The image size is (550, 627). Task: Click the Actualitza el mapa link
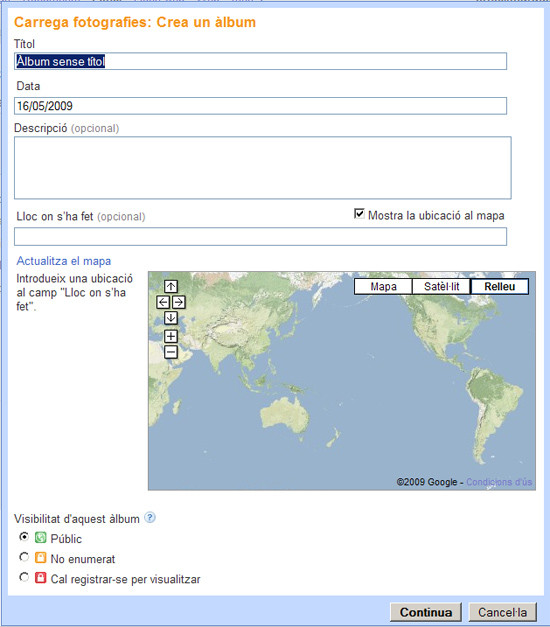[64, 261]
